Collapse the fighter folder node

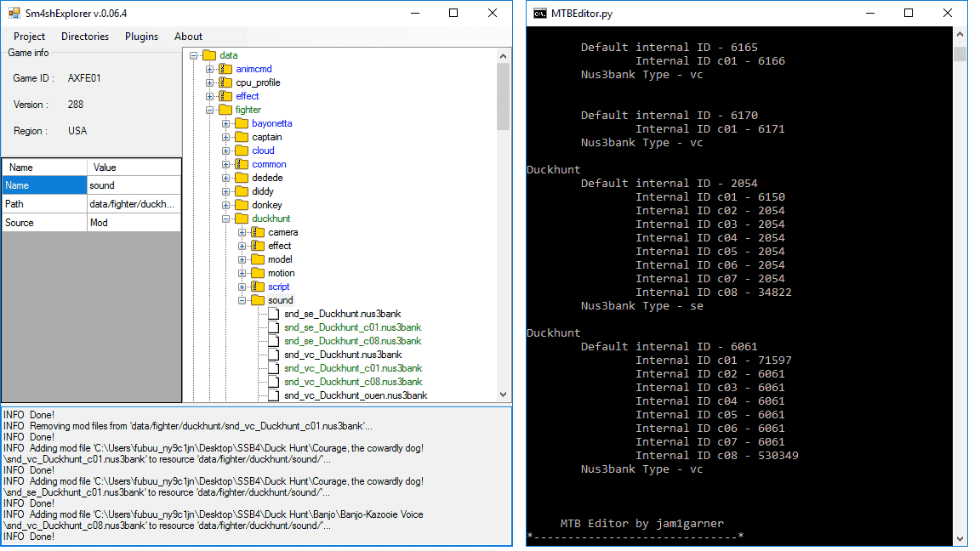(210, 110)
